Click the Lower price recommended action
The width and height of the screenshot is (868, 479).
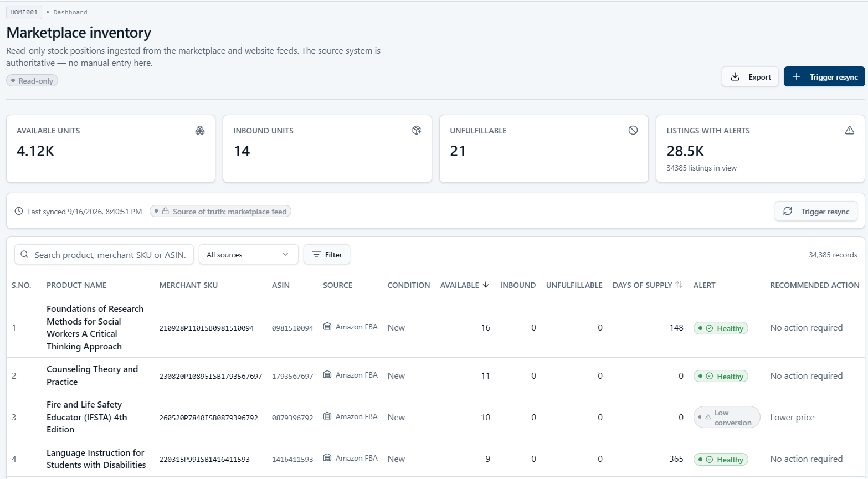(792, 417)
